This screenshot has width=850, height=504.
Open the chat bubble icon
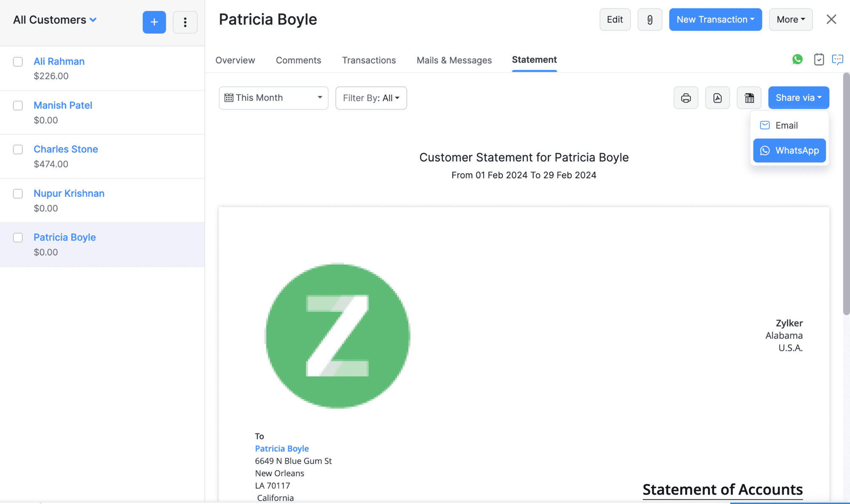[837, 59]
